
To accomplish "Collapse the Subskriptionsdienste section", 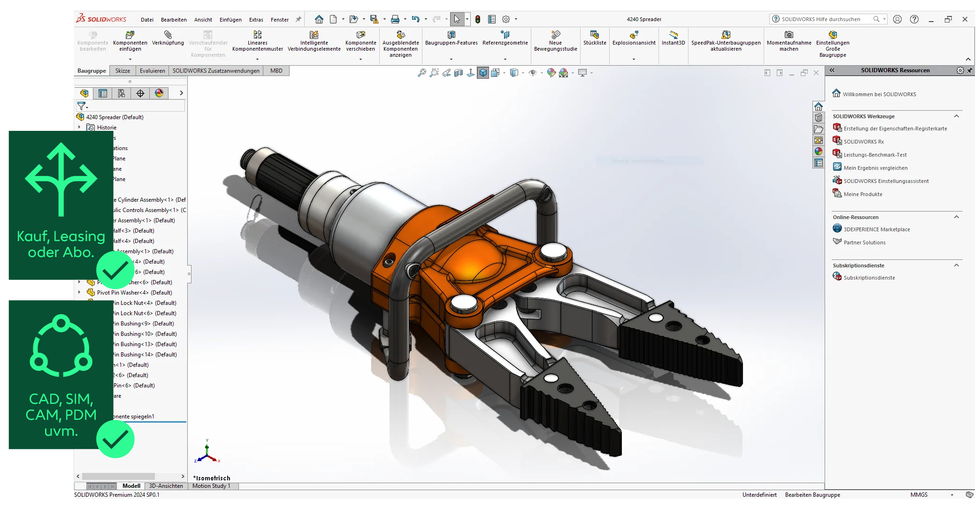I will [x=957, y=265].
